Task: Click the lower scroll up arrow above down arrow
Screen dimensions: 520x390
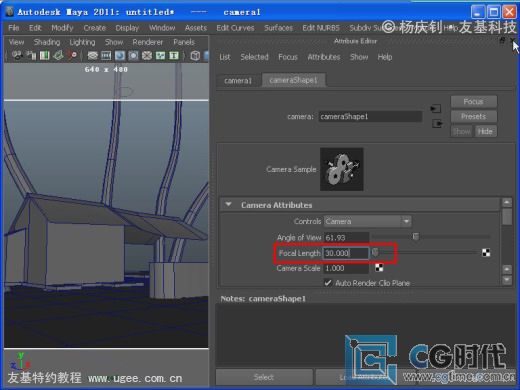Action: (507, 269)
